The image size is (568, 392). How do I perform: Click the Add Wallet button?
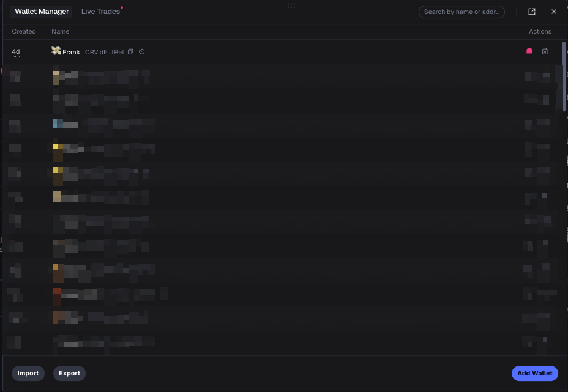point(534,373)
